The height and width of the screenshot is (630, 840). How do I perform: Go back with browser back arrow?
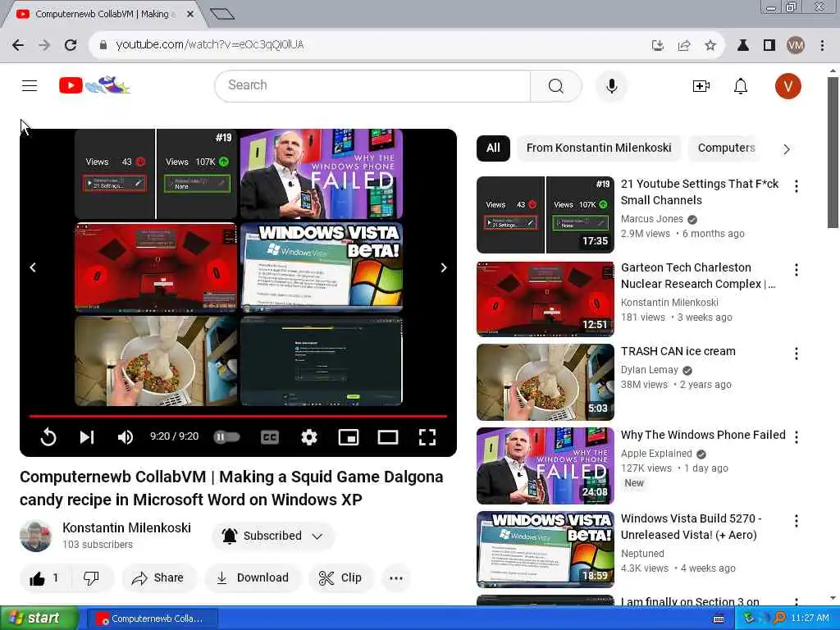18,45
